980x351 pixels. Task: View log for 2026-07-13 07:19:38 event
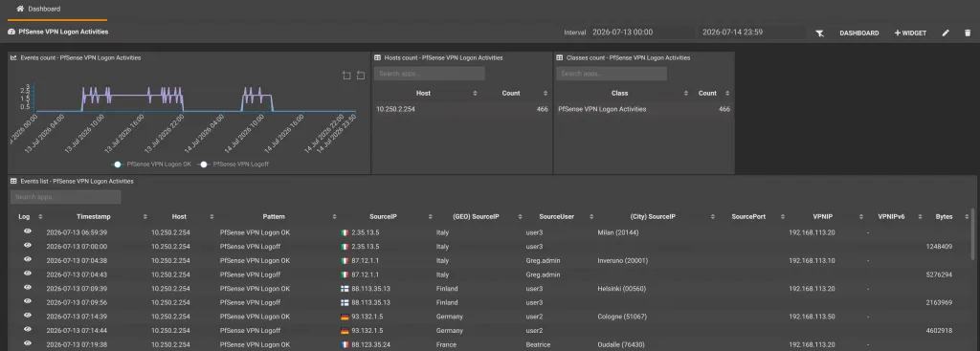(x=28, y=343)
